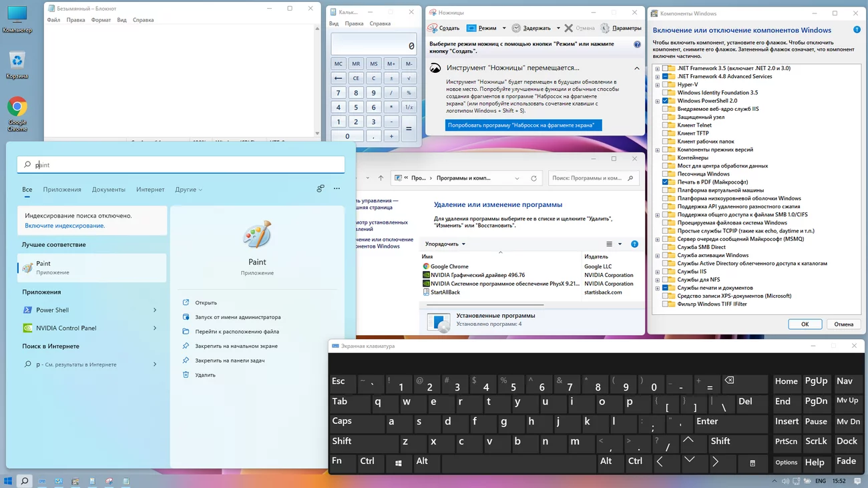
Task: Click 'Попробовать программу Набросок на фрагменте экрана' button
Action: click(x=523, y=125)
